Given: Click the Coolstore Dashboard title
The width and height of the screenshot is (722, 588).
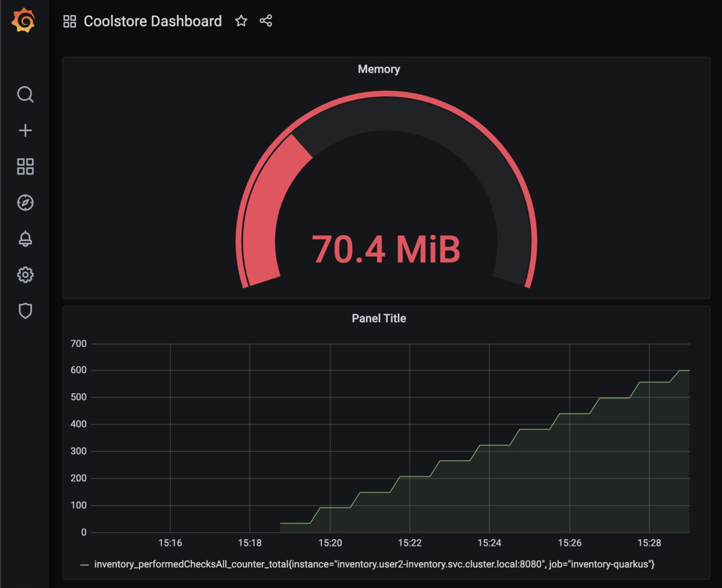Looking at the screenshot, I should (153, 21).
